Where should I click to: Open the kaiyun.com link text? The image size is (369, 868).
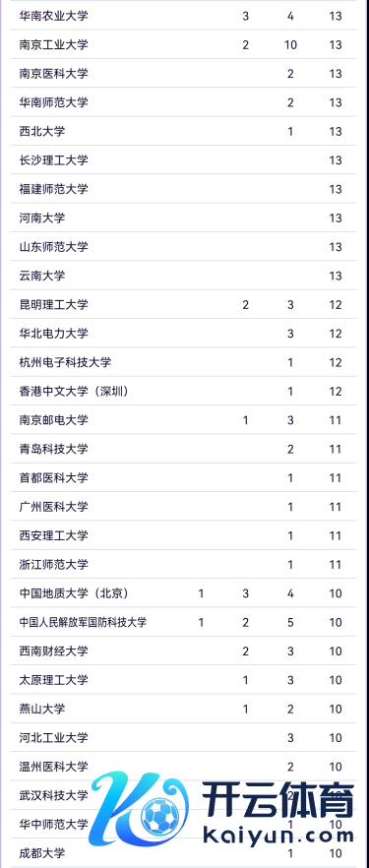click(279, 837)
